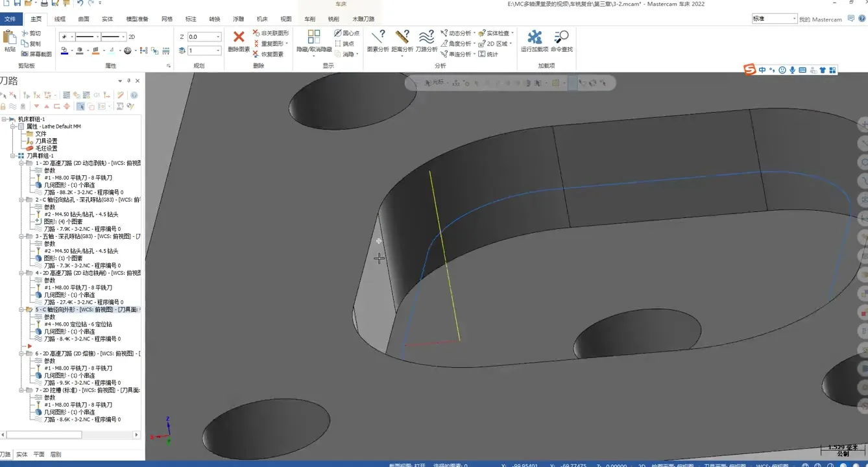The width and height of the screenshot is (868, 467).
Task: Toggle the 2D/3D construction mode
Action: pos(132,37)
